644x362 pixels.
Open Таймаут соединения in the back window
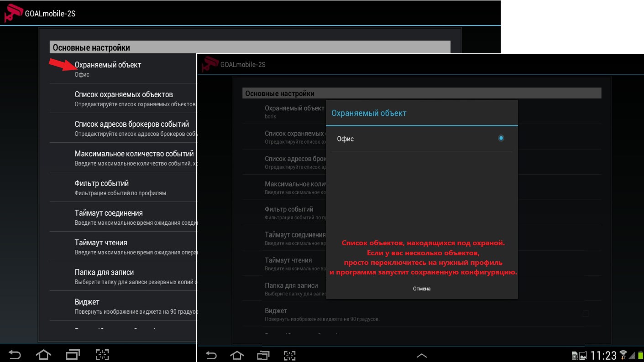(x=123, y=217)
